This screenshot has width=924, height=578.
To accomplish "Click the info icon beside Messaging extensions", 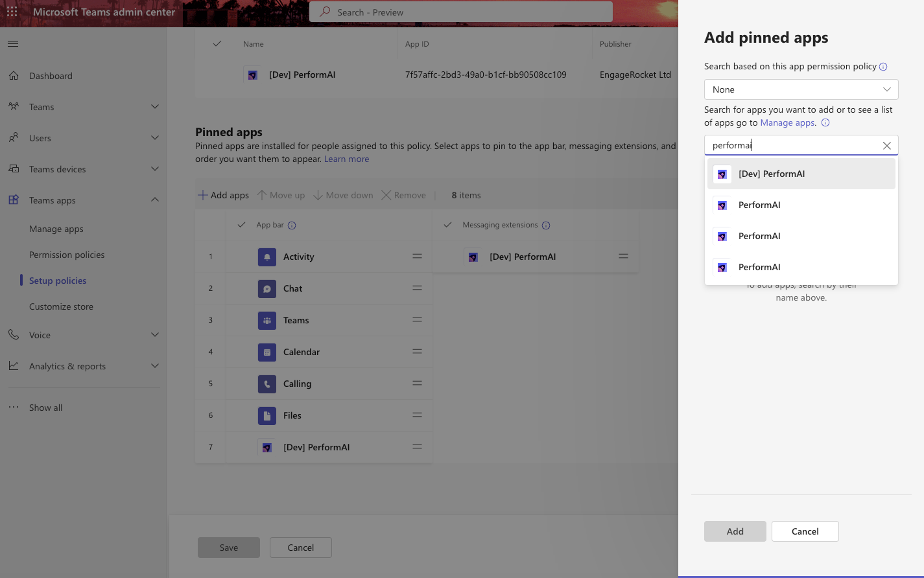I will pyautogui.click(x=546, y=225).
